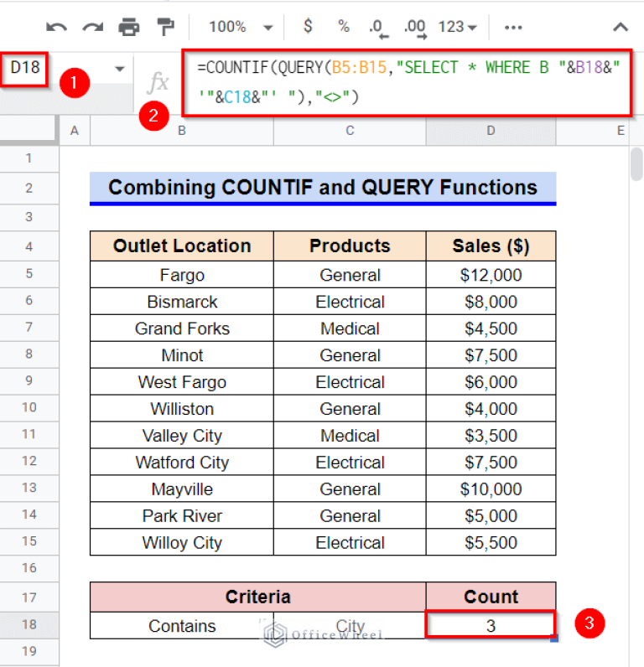
Task: Open the 123 more formats dropdown
Action: click(x=456, y=27)
